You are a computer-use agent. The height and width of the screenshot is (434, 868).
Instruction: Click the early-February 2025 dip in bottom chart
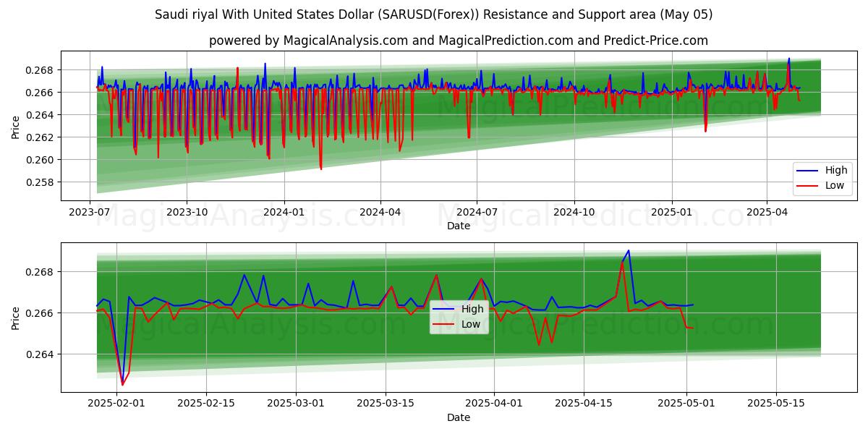pyautogui.click(x=122, y=383)
